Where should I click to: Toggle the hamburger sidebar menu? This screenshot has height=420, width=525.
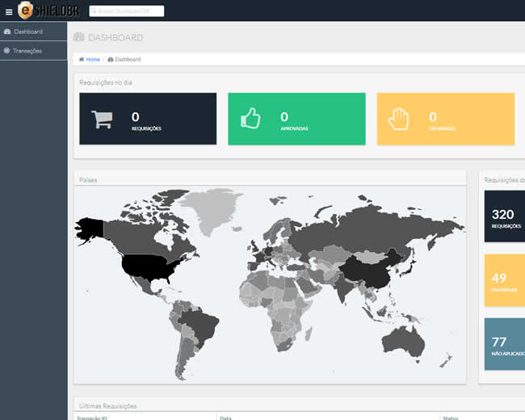pos(9,12)
